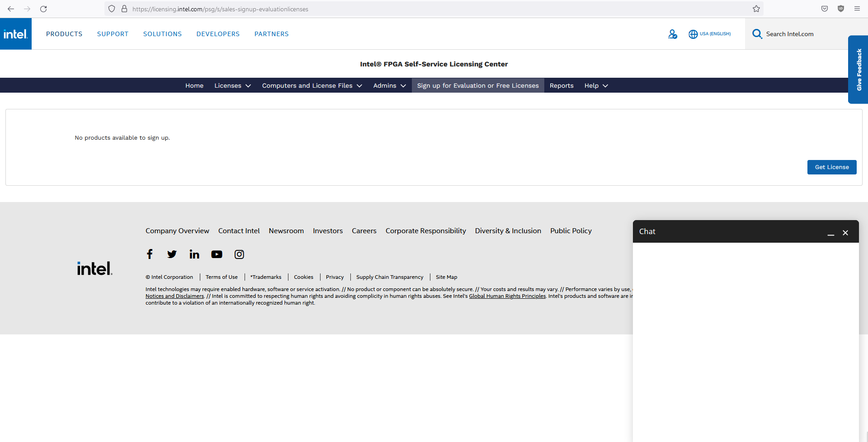Click the browser address bar URL
Viewport: 868px width, 442px height.
coord(220,9)
